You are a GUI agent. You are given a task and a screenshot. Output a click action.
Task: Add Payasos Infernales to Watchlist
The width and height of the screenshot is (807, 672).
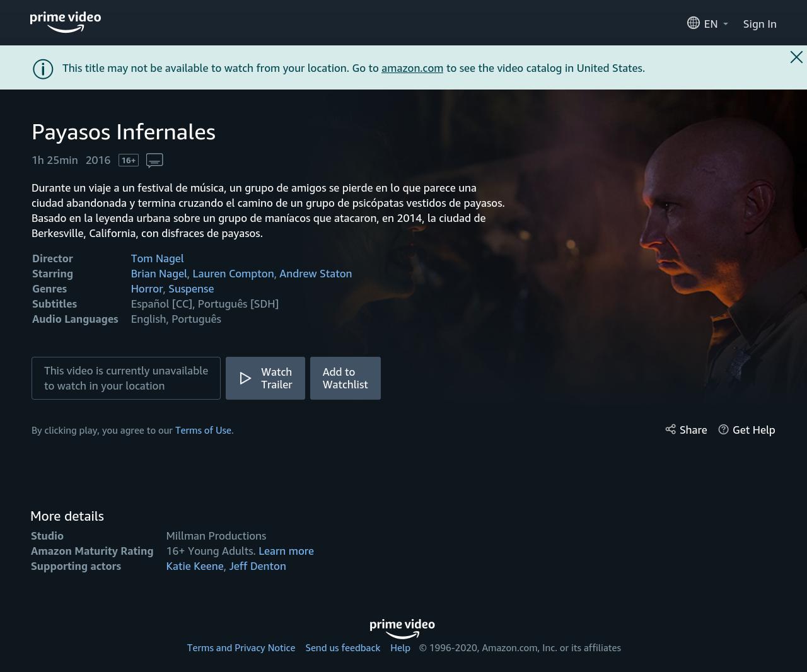click(345, 378)
